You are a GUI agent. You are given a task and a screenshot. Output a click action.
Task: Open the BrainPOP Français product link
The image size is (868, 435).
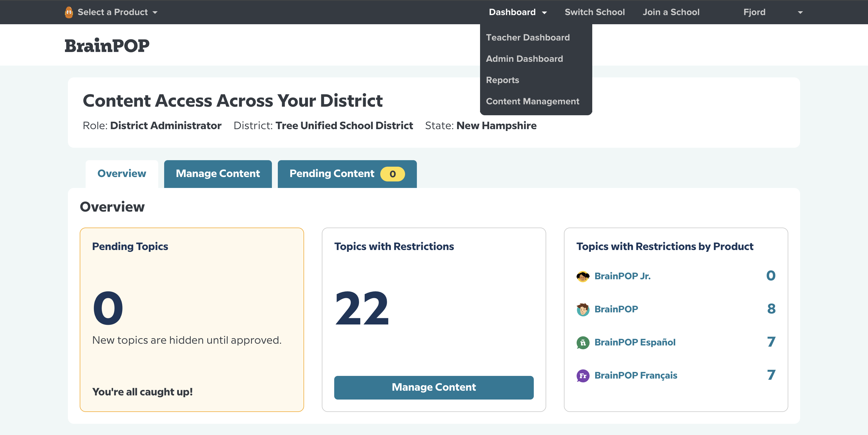coord(635,375)
